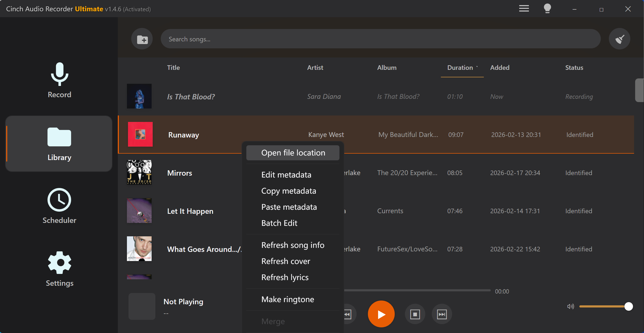
Task: Click the broom clean-up icon
Action: tap(619, 39)
